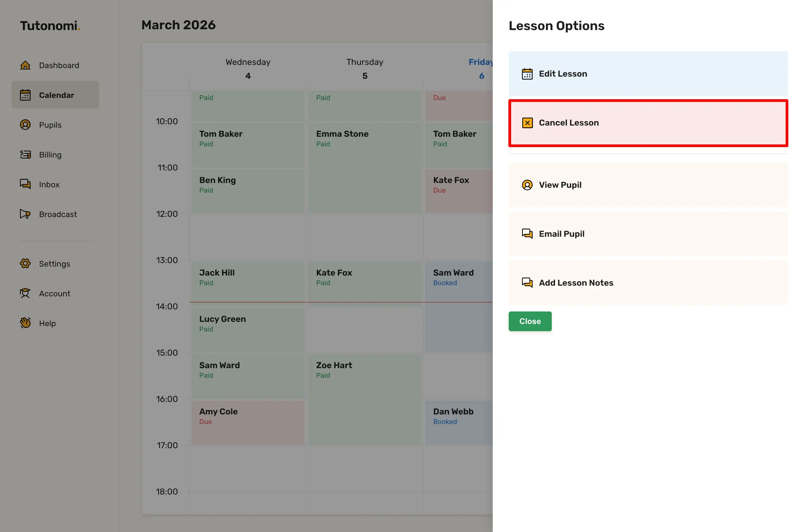Click the Account graduate icon
The height and width of the screenshot is (532, 804).
coord(25,293)
